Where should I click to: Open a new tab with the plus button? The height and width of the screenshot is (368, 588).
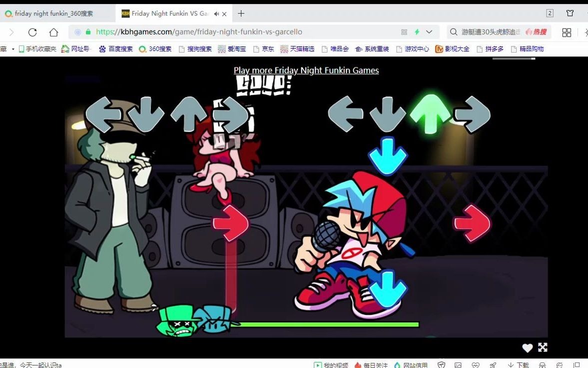[x=241, y=13]
